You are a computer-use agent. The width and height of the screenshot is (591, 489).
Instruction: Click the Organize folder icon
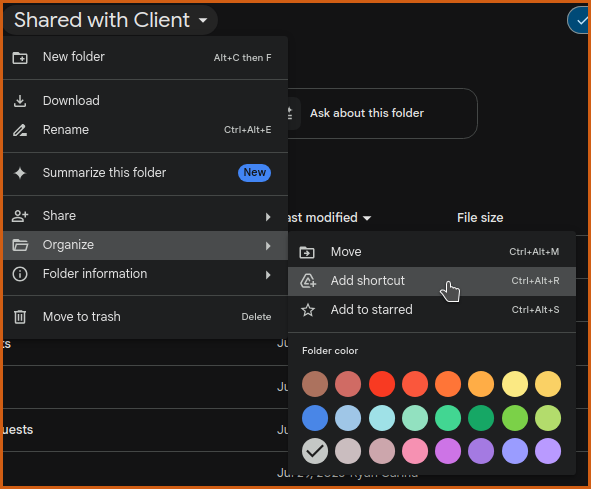(x=20, y=245)
